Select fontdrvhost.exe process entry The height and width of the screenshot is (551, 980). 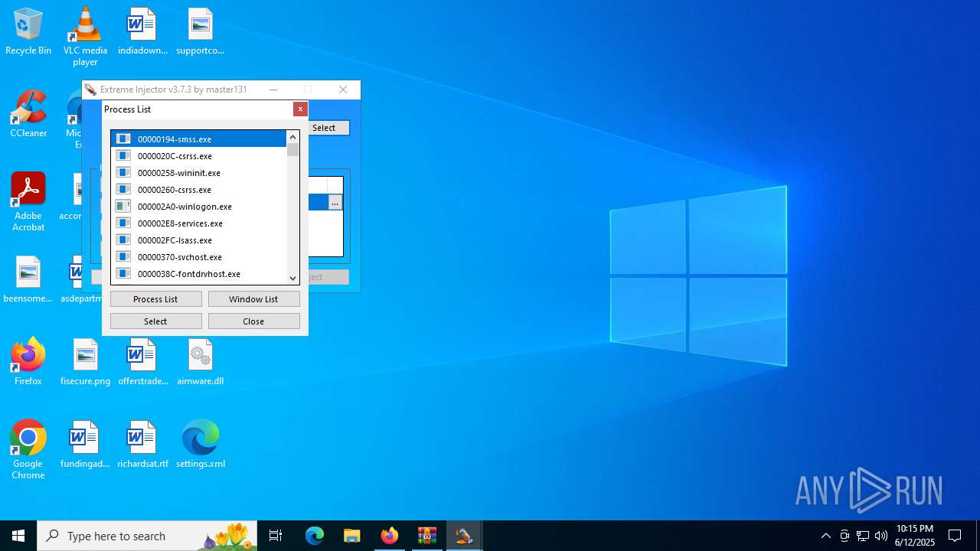pyautogui.click(x=198, y=274)
